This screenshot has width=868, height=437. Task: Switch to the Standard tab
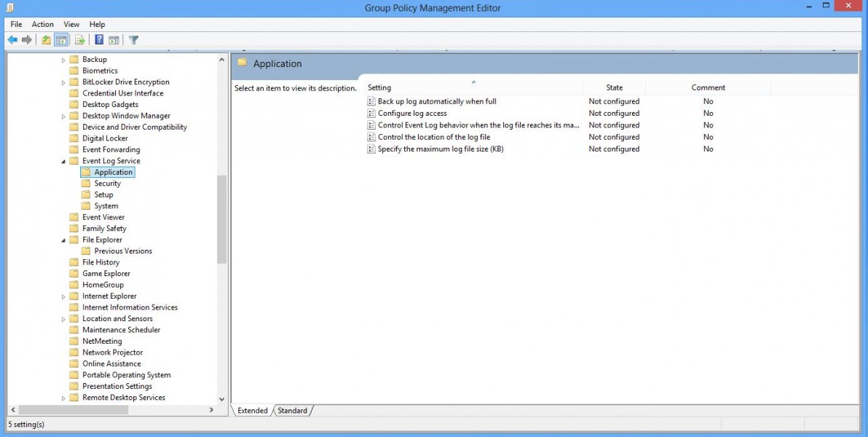pyautogui.click(x=292, y=410)
